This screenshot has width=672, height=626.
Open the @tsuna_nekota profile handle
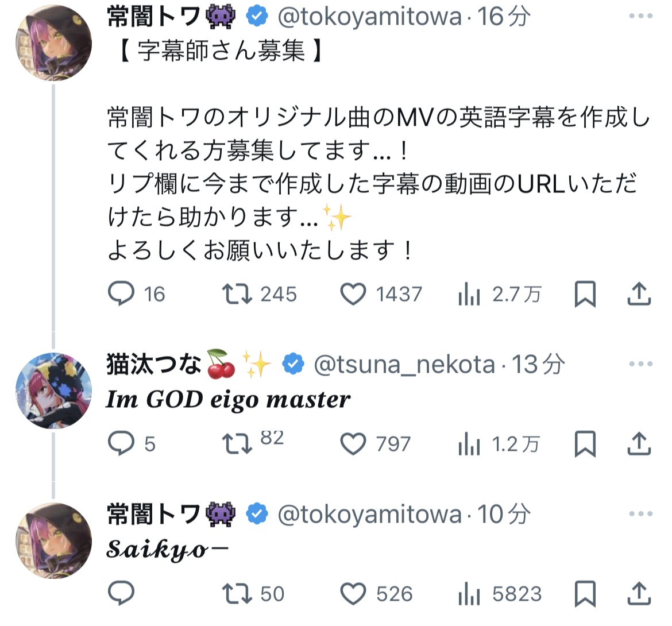point(404,365)
